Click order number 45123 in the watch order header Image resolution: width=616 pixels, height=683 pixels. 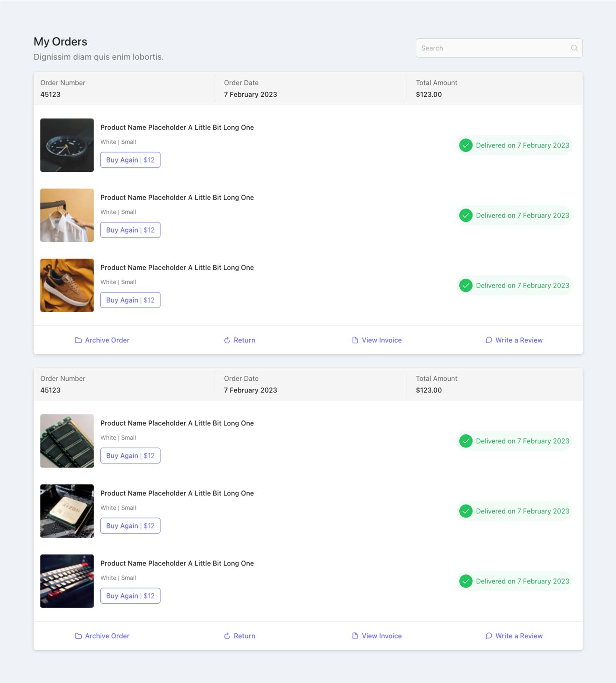[50, 95]
